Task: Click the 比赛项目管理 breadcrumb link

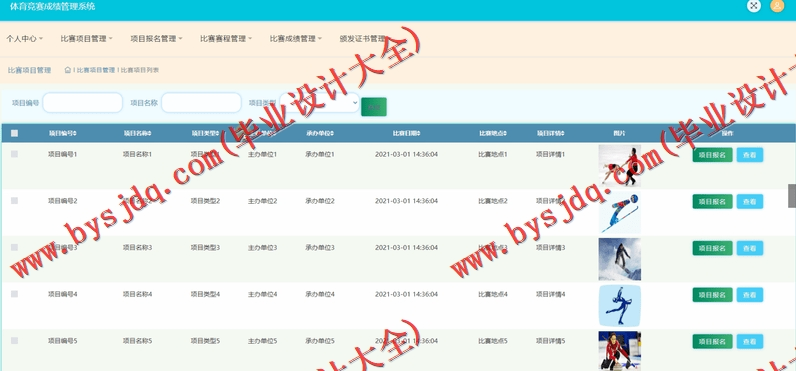Action: (x=95, y=70)
